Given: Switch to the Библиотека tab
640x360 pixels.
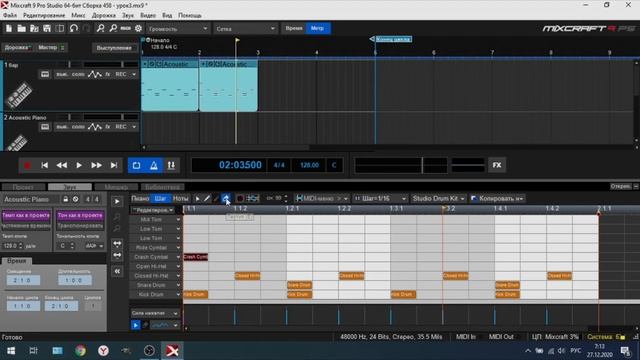Looking at the screenshot, I should pyautogui.click(x=162, y=187).
